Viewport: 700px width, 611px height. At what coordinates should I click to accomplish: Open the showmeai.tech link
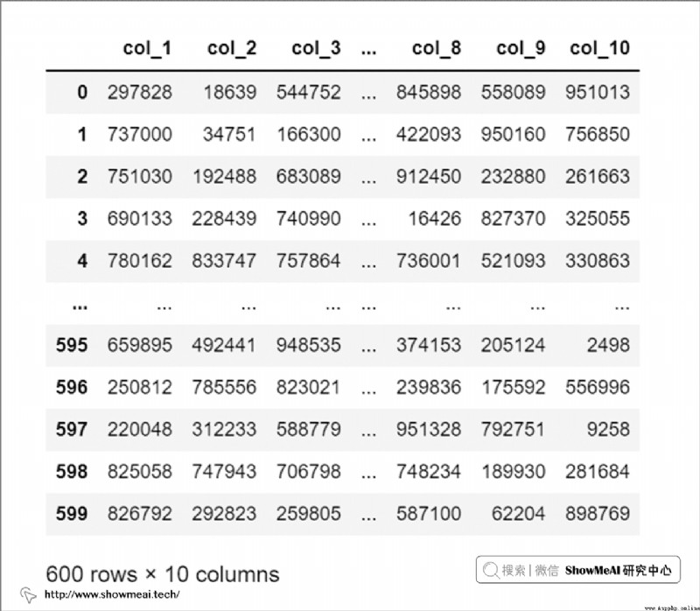(x=112, y=594)
